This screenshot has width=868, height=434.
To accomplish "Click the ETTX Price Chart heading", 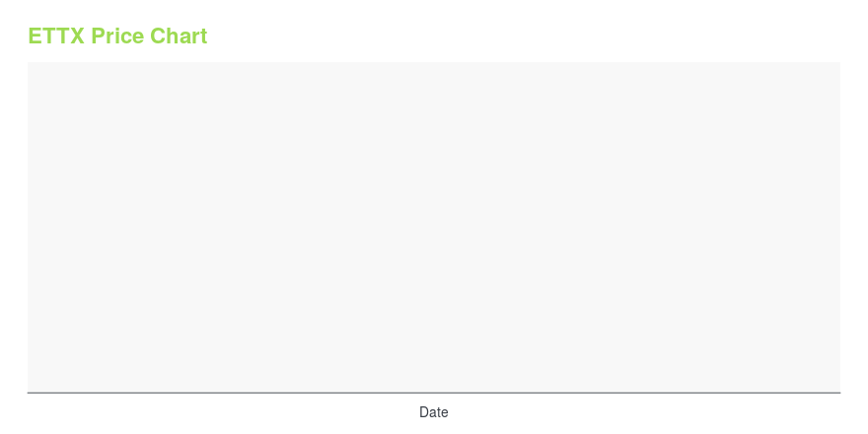I will [117, 36].
